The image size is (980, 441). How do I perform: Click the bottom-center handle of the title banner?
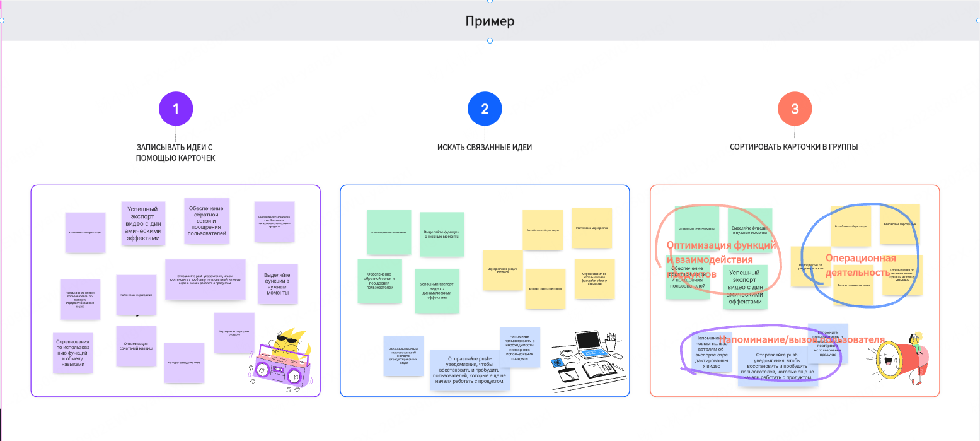[x=490, y=41]
